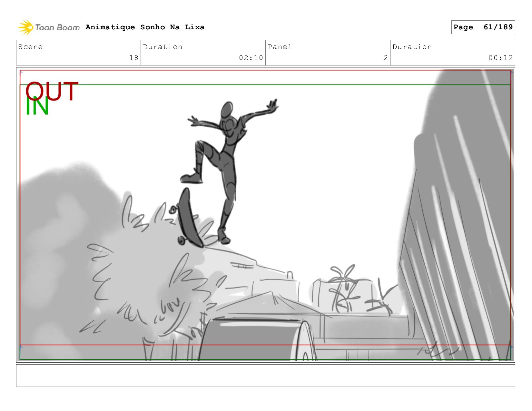
Task: Select the scene duration '02:10'
Action: [x=251, y=58]
